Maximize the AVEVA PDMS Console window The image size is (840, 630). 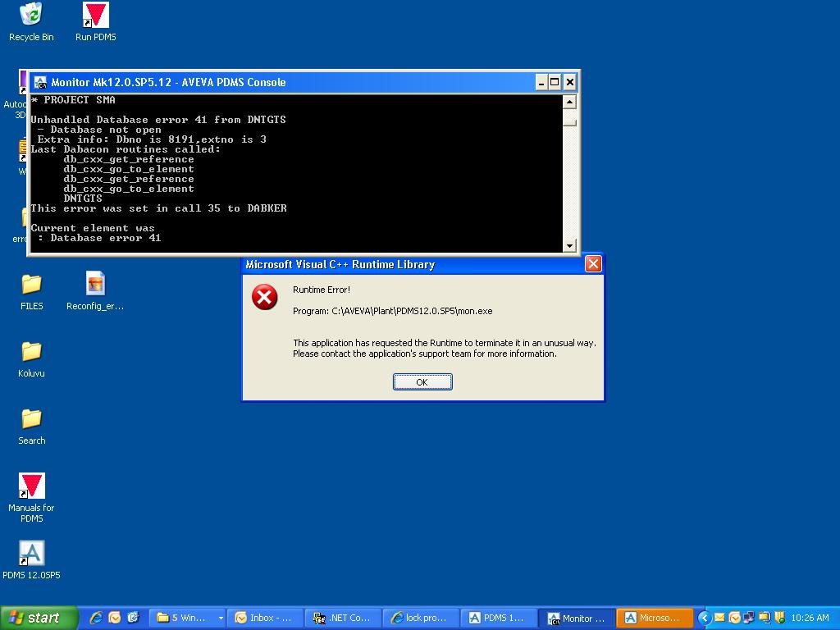[x=555, y=83]
